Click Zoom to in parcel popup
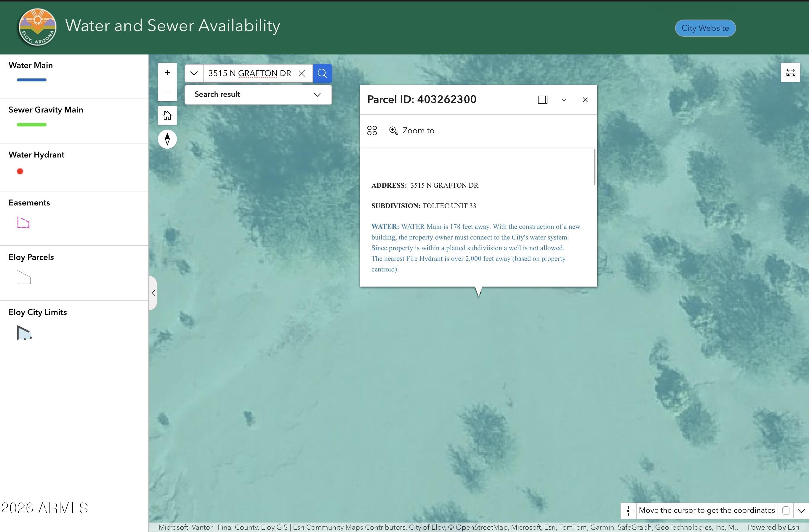Screen dimensions: 809x532 pyautogui.click(x=412, y=131)
